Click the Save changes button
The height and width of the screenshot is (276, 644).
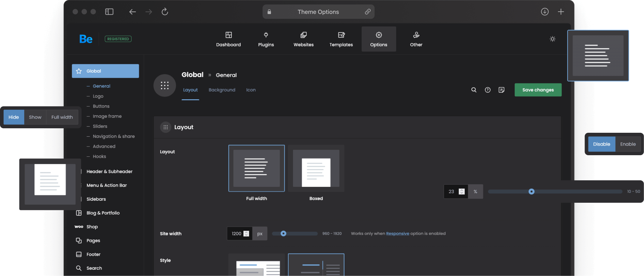pos(538,90)
